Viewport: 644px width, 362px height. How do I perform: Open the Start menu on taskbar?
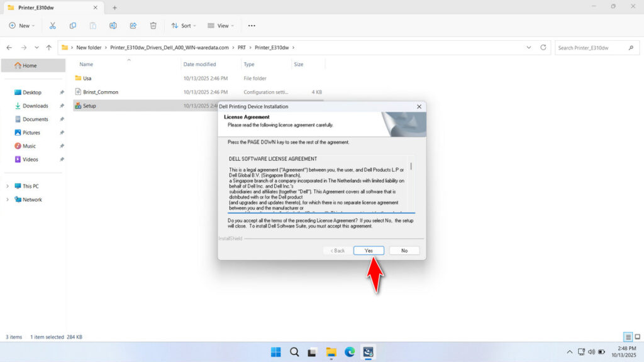[x=275, y=352]
